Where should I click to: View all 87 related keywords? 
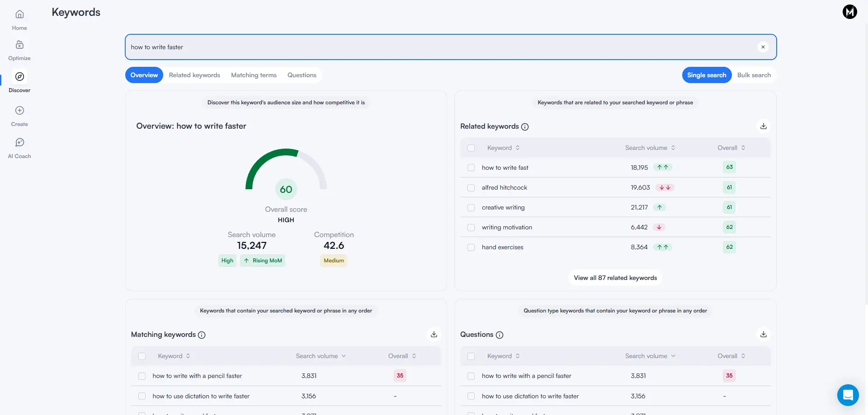615,277
